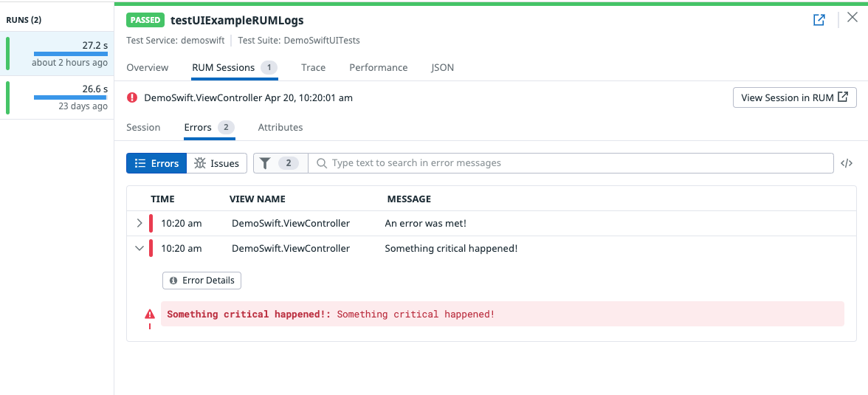This screenshot has height=395, width=868.
Task: Switch to the Session sub-tab
Action: (143, 127)
